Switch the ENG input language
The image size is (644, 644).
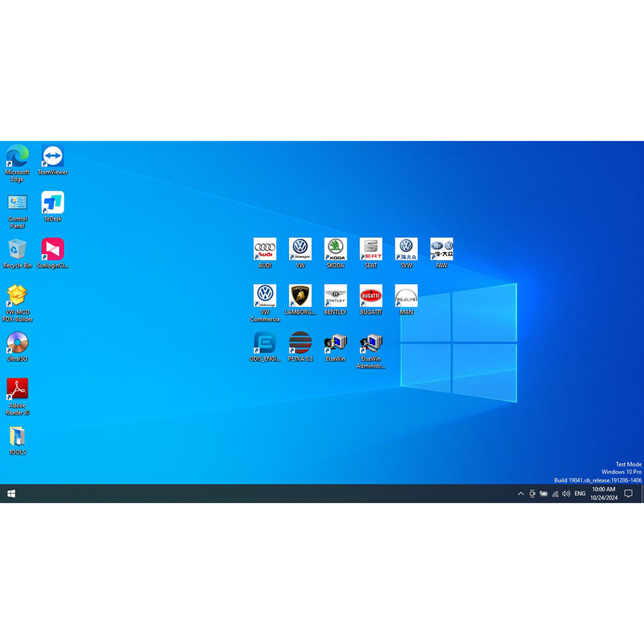pos(580,494)
